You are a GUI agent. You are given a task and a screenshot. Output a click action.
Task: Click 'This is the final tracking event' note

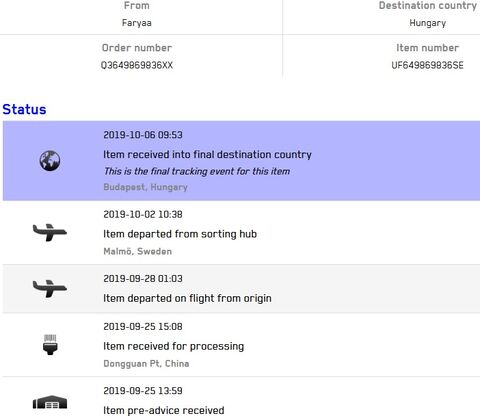coord(197,171)
